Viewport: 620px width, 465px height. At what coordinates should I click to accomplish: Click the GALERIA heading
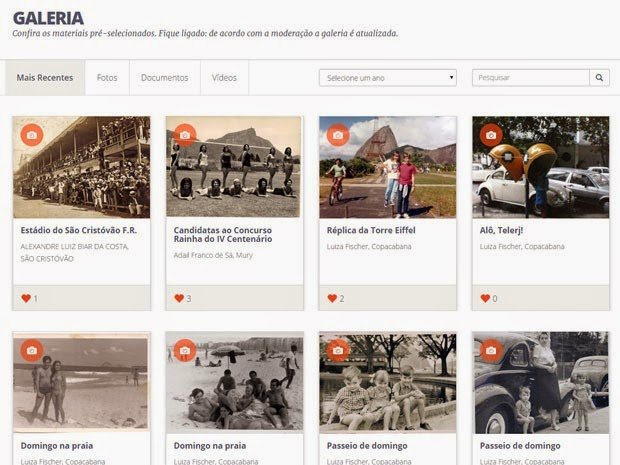[x=48, y=18]
